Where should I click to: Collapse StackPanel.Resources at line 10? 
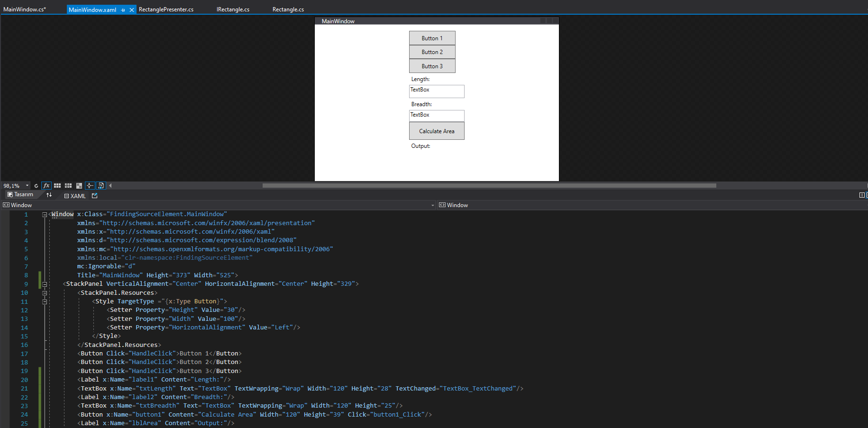45,293
